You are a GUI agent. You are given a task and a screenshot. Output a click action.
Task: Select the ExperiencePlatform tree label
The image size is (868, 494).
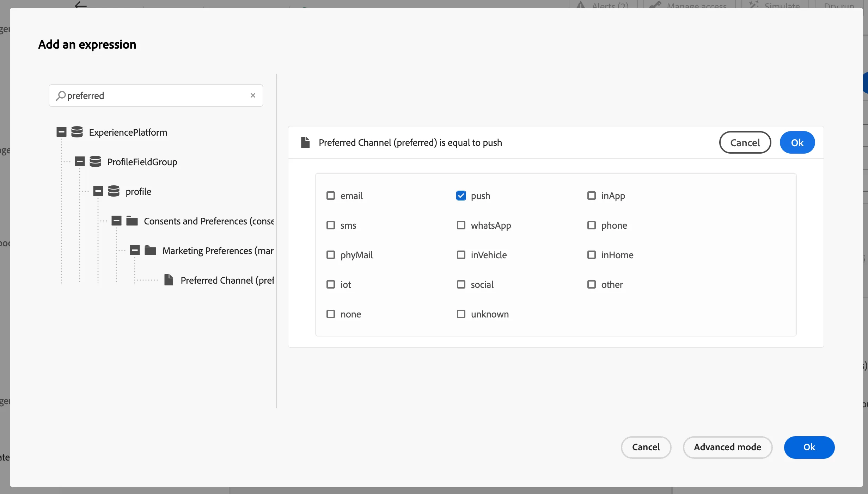click(128, 132)
